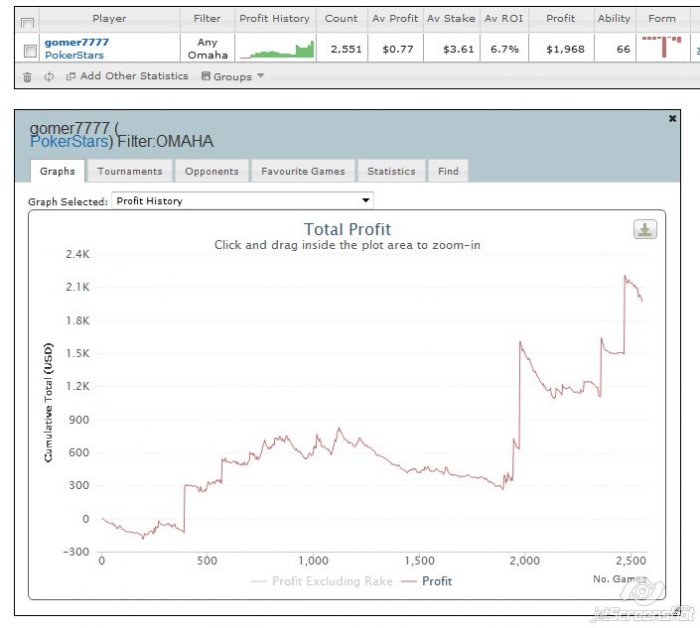Viewport: 700px width, 628px height.
Task: Click Add Other Statistics text
Action: (134, 76)
